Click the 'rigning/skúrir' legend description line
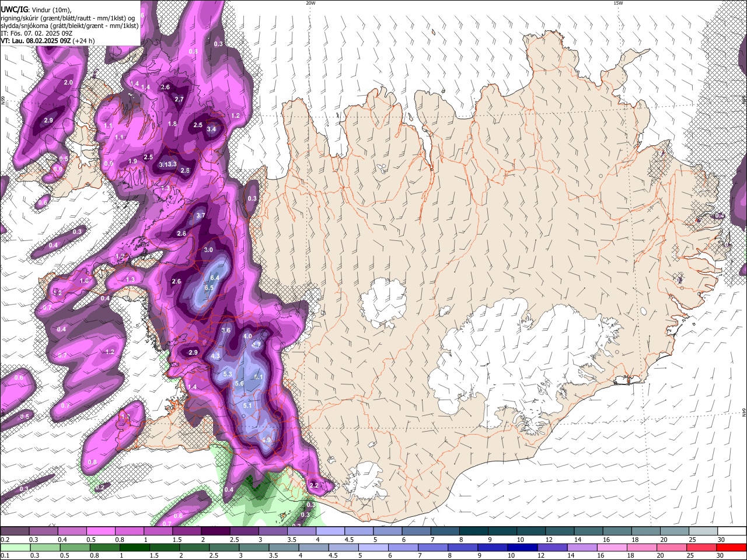The height and width of the screenshot is (560, 747). click(68, 18)
